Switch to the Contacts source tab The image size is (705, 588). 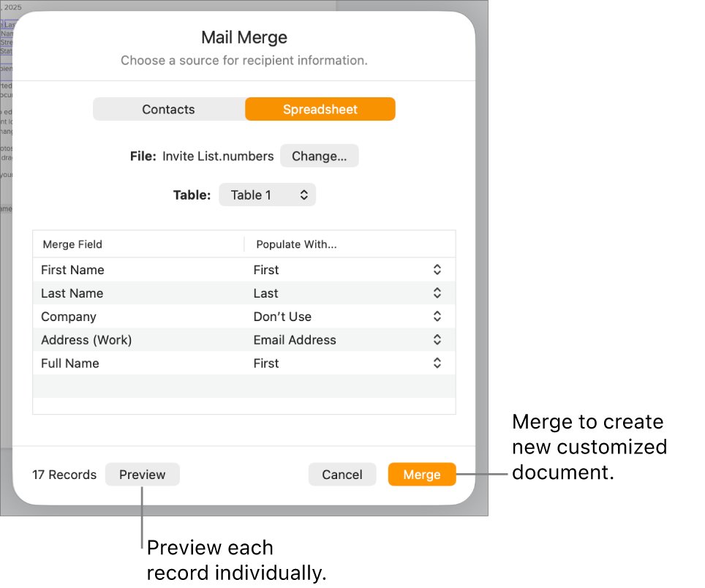[169, 109]
